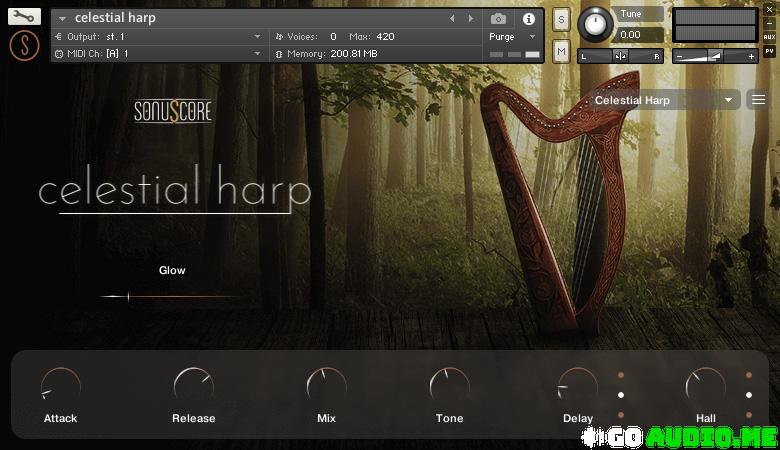Click the Release knob
This screenshot has width=780, height=450.
pos(194,386)
